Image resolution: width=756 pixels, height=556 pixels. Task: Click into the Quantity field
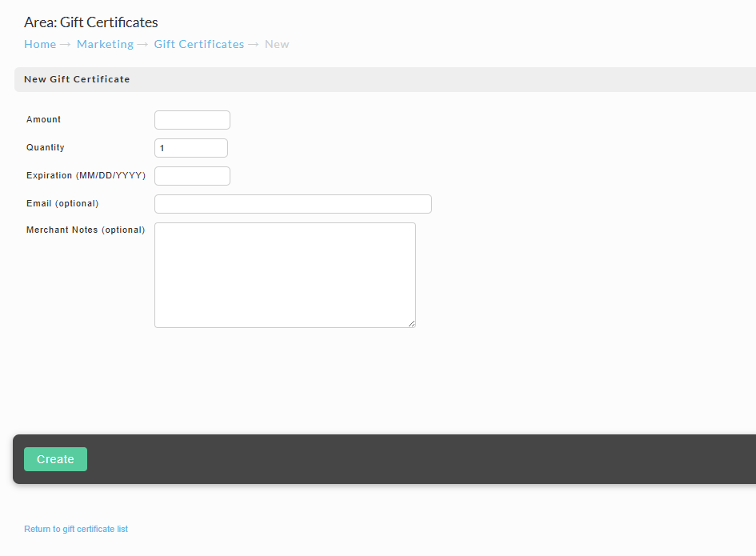(x=191, y=148)
